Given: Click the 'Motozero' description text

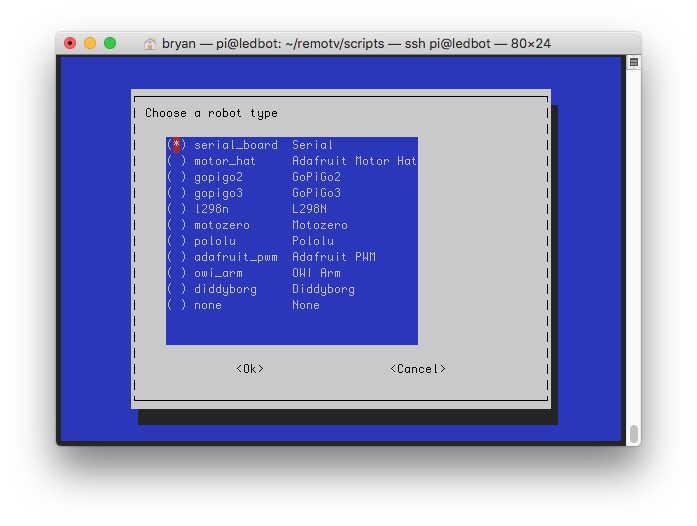Looking at the screenshot, I should coord(320,225).
